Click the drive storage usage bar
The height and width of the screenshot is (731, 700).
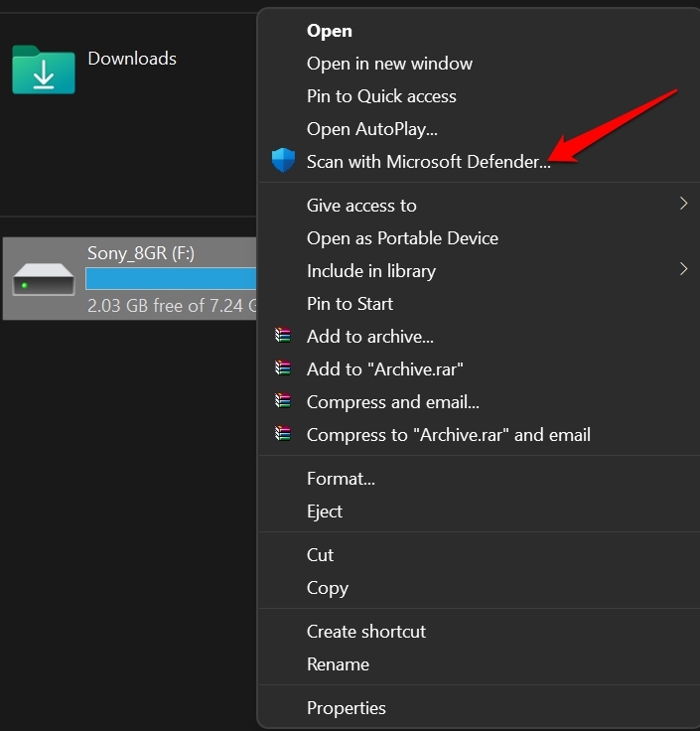[x=171, y=278]
